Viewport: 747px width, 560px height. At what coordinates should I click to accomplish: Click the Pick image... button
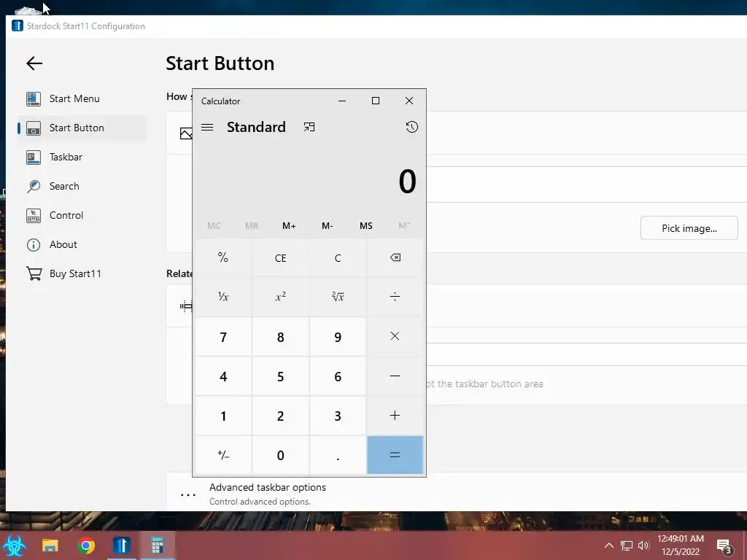pyautogui.click(x=689, y=228)
